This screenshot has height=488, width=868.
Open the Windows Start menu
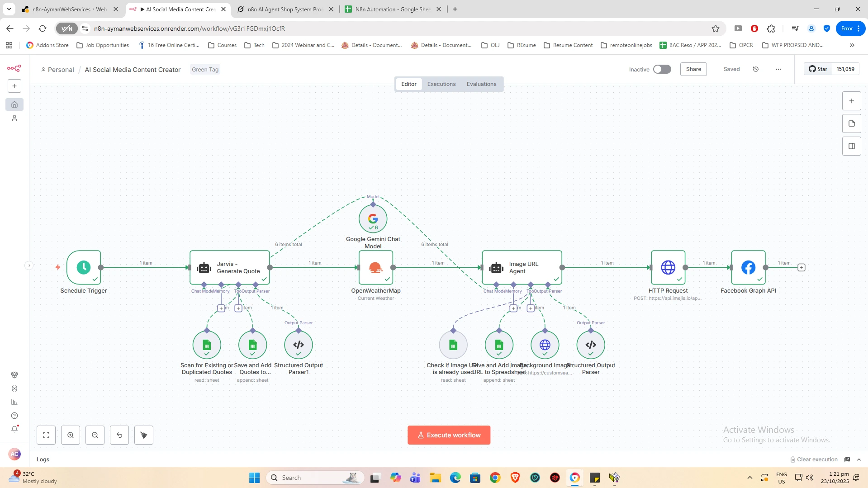coord(255,478)
